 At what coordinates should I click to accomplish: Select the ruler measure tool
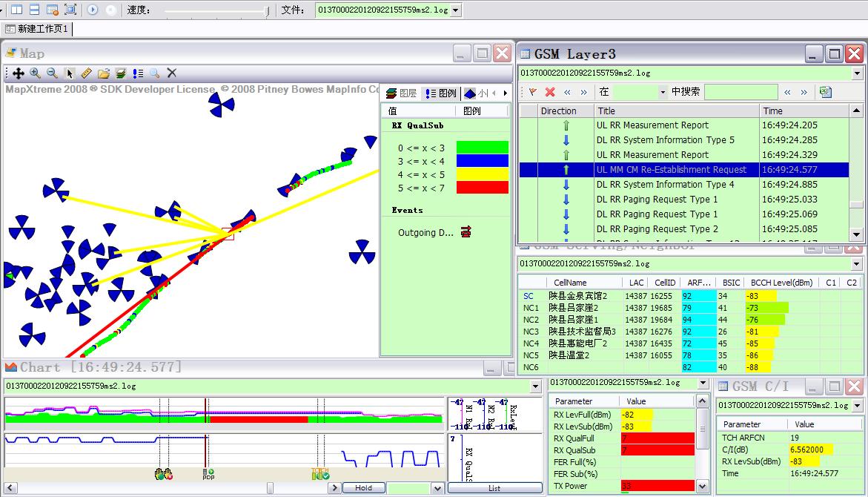click(x=86, y=73)
